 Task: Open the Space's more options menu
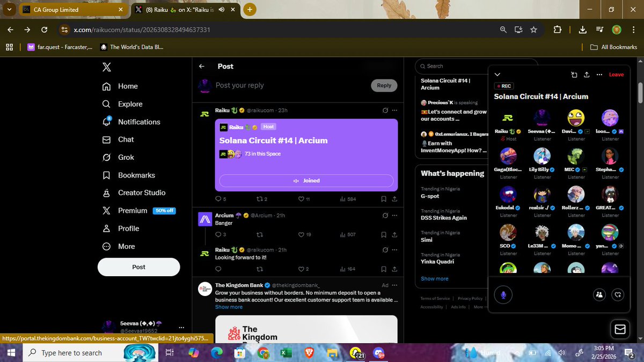pyautogui.click(x=599, y=75)
